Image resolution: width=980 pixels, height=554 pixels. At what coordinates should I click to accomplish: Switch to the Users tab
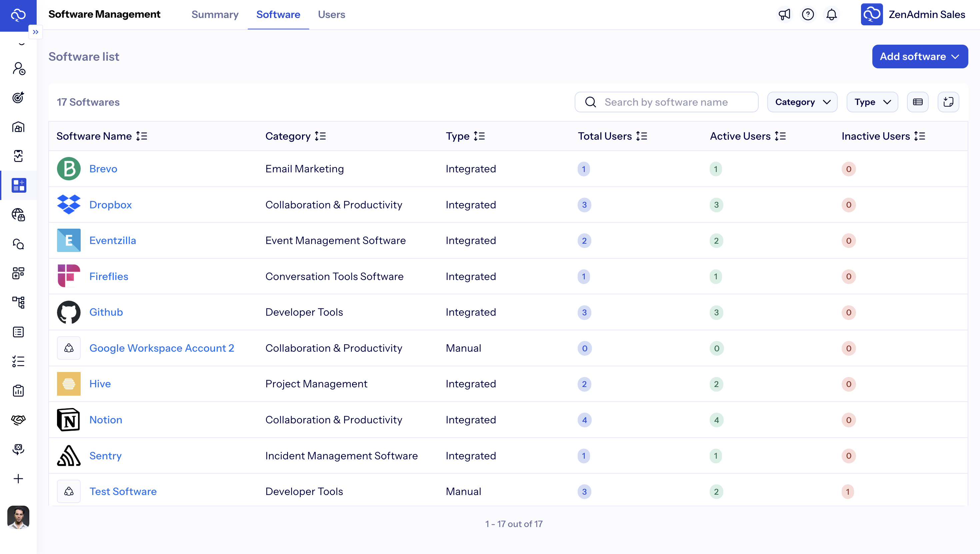click(x=331, y=14)
